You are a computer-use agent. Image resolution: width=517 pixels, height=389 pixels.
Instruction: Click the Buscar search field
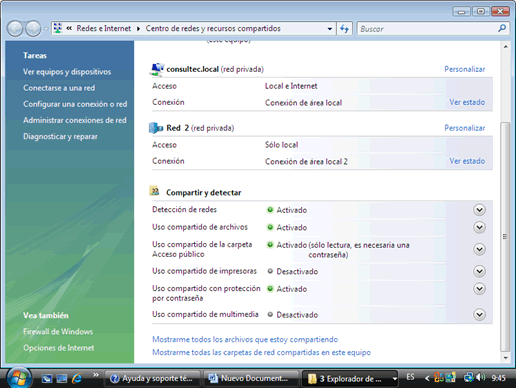[428, 29]
